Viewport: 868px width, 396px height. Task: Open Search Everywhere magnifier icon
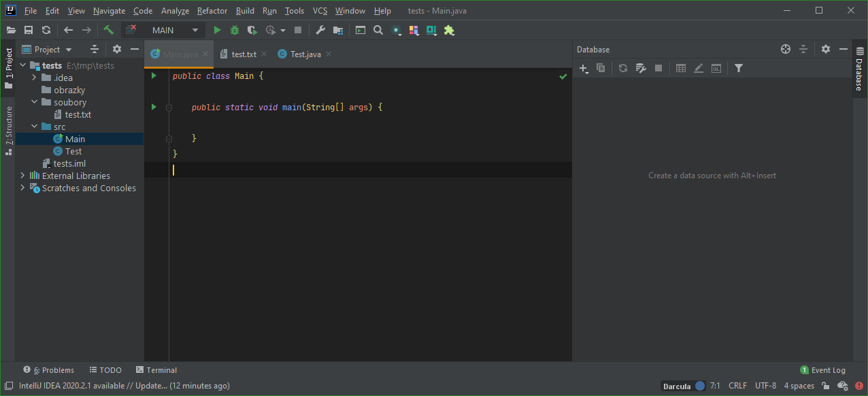pyautogui.click(x=378, y=30)
